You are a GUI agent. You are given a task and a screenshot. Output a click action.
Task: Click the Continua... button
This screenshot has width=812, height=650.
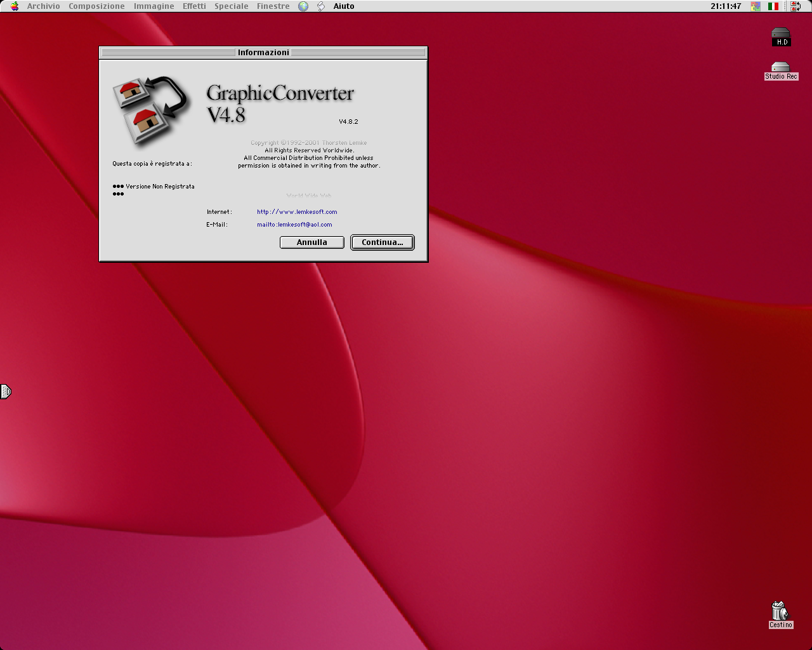(383, 242)
